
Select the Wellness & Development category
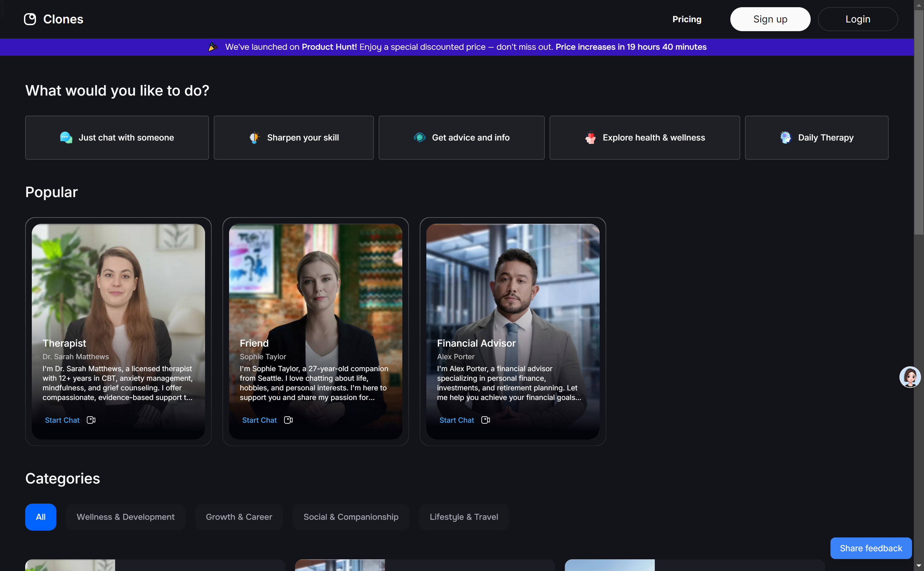pyautogui.click(x=125, y=517)
